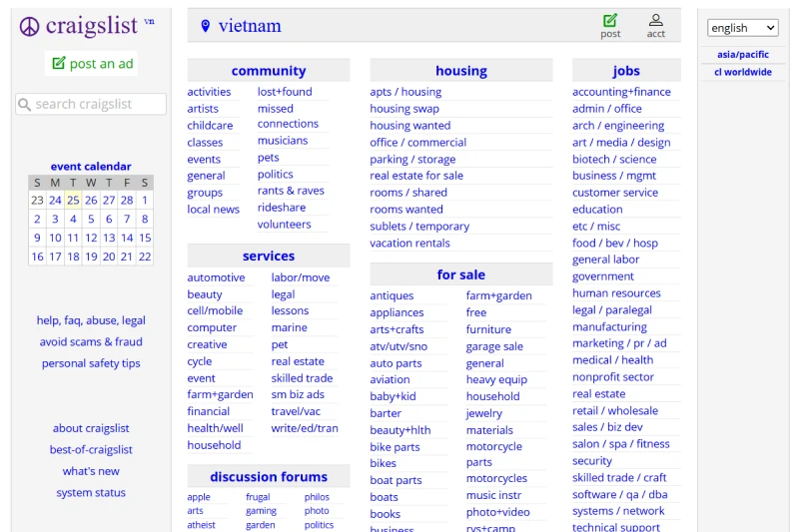Click the search craigslist input field
The height and width of the screenshot is (532, 799).
click(x=91, y=104)
